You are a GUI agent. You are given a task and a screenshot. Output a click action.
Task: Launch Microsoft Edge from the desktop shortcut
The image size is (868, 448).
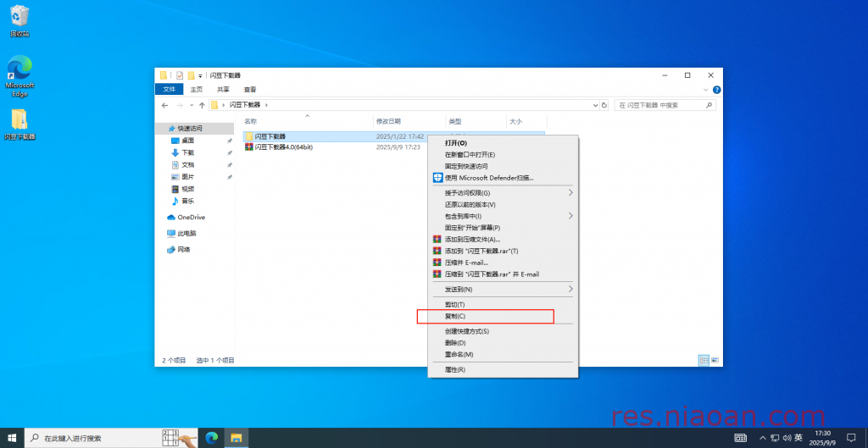(19, 76)
